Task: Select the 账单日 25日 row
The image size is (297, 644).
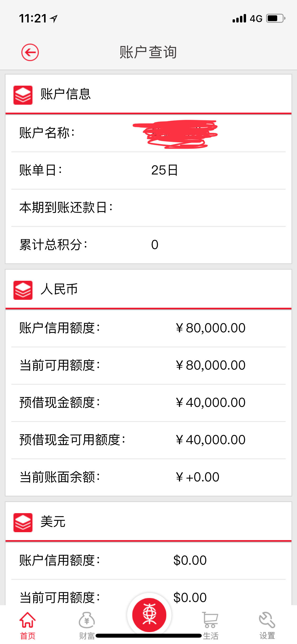Action: click(148, 170)
